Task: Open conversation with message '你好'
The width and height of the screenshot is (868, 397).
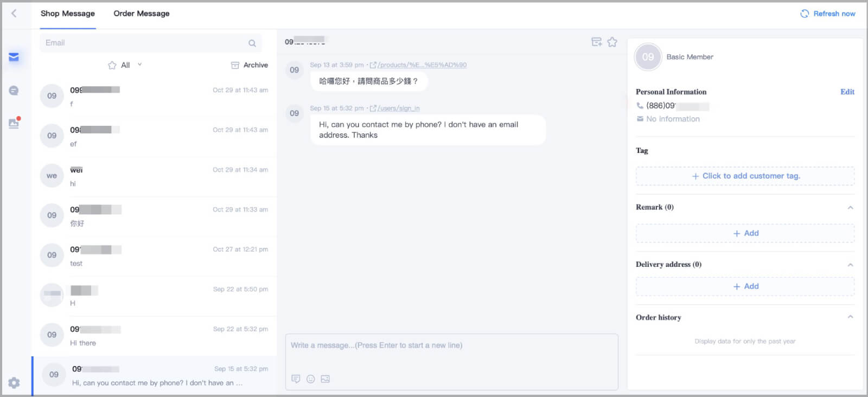Action: point(154,216)
